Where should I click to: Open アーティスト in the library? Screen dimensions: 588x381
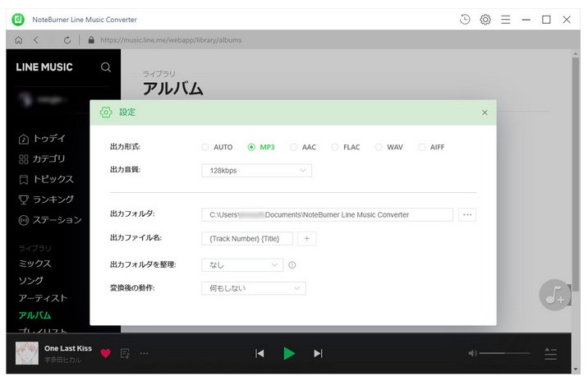click(x=44, y=298)
